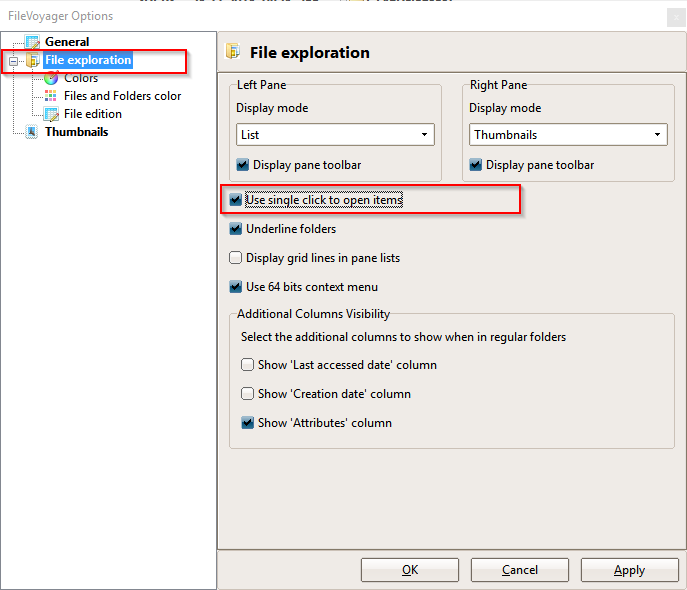Viewport: 687px width, 590px height.
Task: Click the Thumbnails icon in the tree
Action: click(x=32, y=132)
